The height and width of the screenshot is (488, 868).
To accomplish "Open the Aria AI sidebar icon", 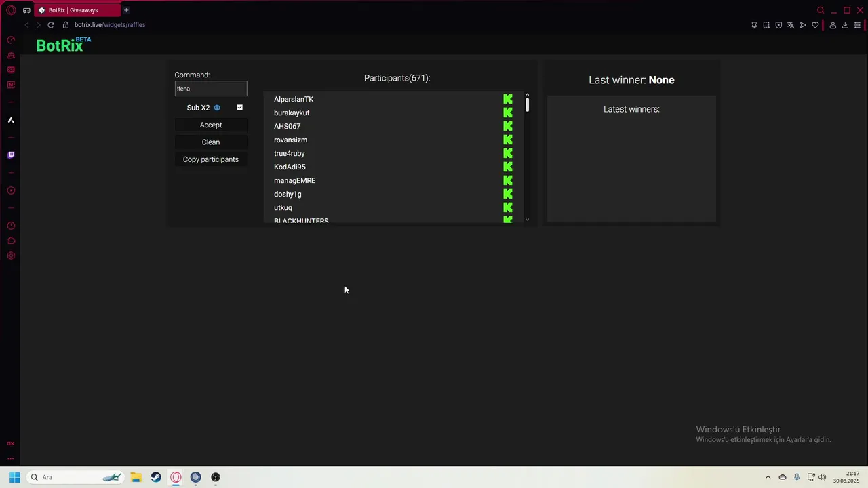I will click(x=11, y=120).
